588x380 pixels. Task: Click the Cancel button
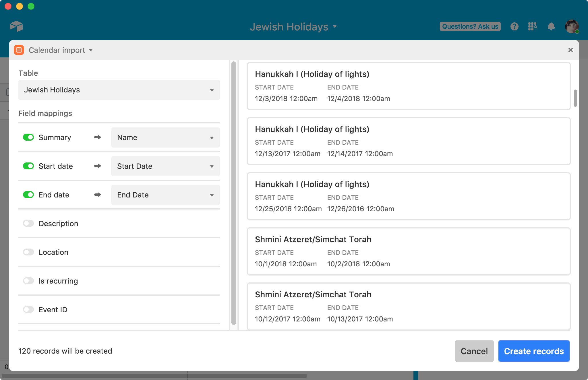(x=474, y=351)
